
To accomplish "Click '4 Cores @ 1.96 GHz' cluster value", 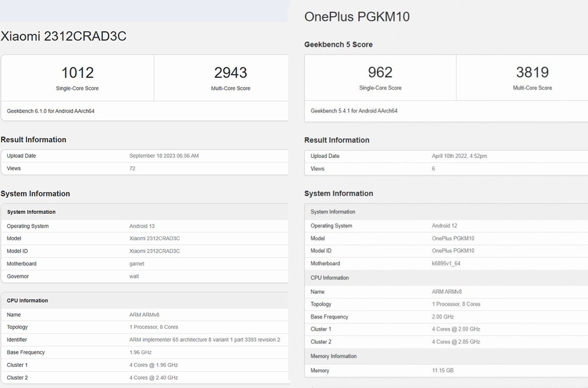I will tap(154, 365).
